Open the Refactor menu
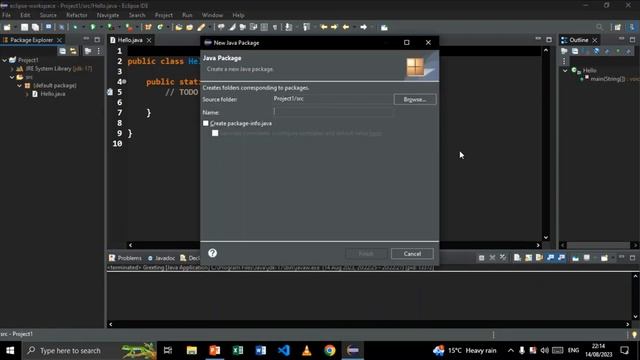The image size is (640, 360). tap(77, 15)
